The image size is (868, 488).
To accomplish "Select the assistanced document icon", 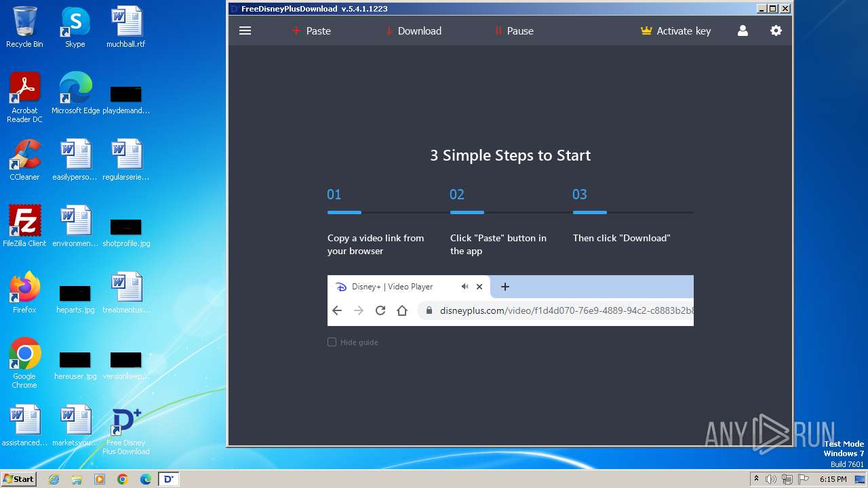I will pyautogui.click(x=24, y=426).
